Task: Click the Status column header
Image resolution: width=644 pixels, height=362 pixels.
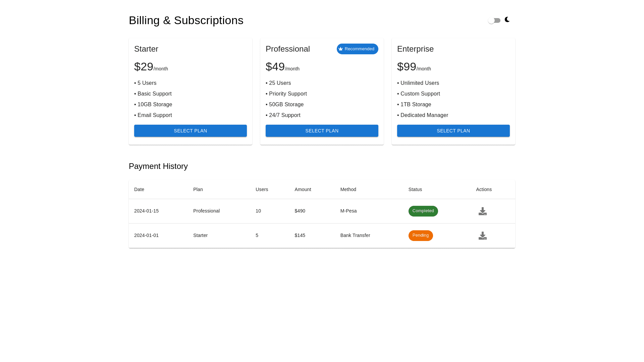Action: (415, 189)
